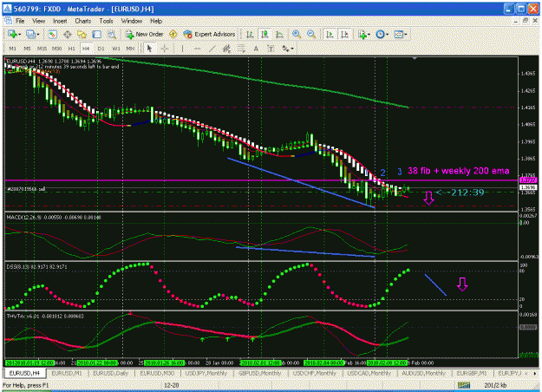This screenshot has height=392, width=542.
Task: Click the New Chart icon
Action: (12, 34)
